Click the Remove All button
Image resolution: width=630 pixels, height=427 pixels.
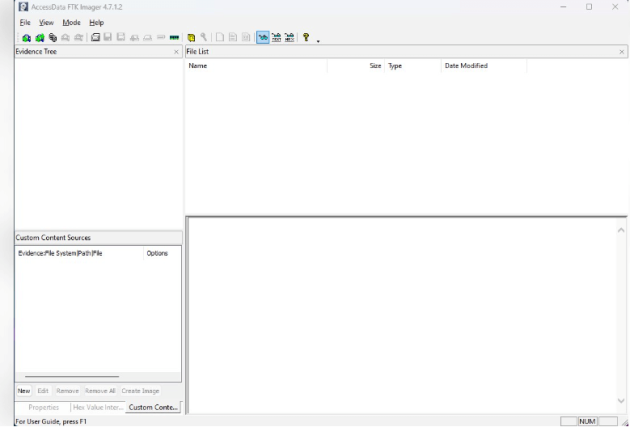[x=100, y=391]
